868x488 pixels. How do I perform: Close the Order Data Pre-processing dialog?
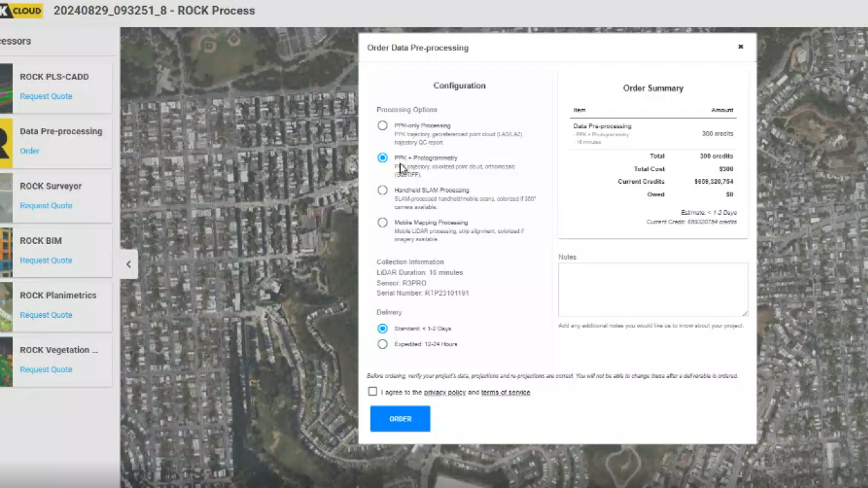pyautogui.click(x=741, y=47)
